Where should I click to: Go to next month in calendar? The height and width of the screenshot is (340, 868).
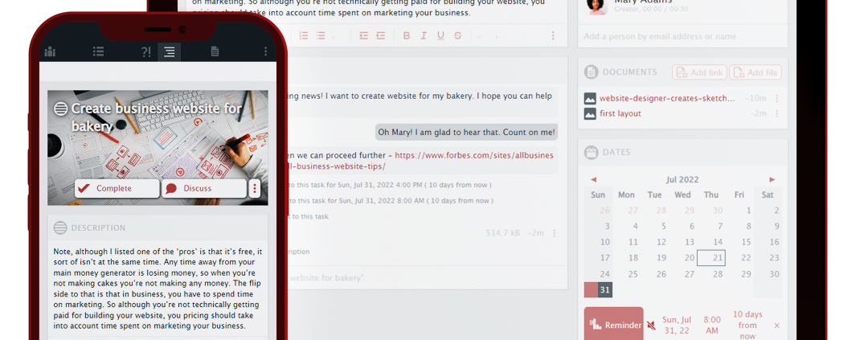pyautogui.click(x=772, y=179)
